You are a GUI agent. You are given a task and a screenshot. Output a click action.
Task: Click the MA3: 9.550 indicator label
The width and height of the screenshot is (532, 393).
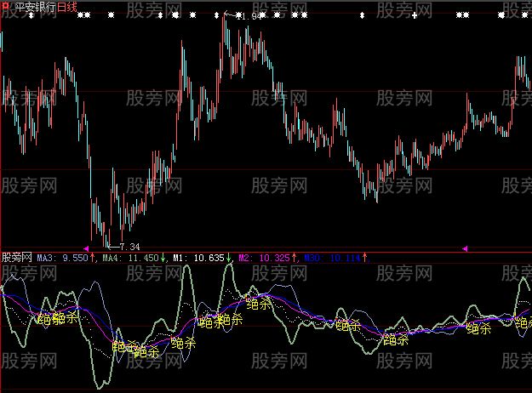pos(63,256)
